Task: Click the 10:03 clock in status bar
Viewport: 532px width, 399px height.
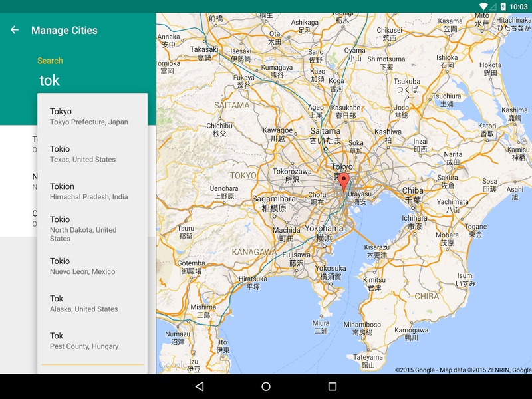Action: (x=519, y=7)
